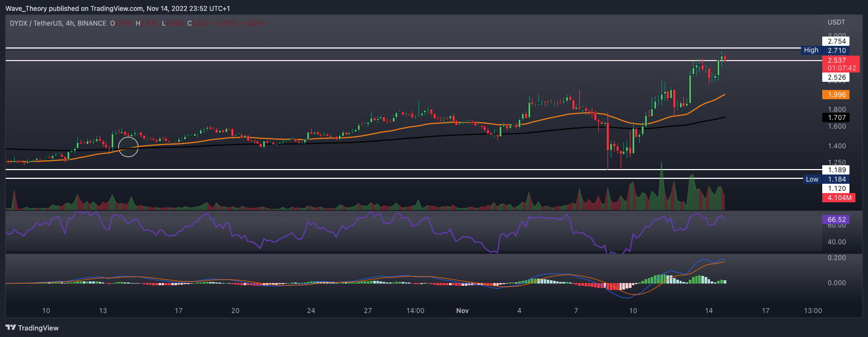Click the Low price tag label

pyautogui.click(x=812, y=179)
